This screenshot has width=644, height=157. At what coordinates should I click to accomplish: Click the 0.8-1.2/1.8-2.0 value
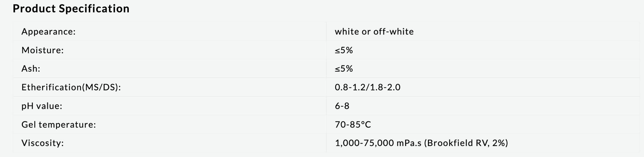pos(368,87)
